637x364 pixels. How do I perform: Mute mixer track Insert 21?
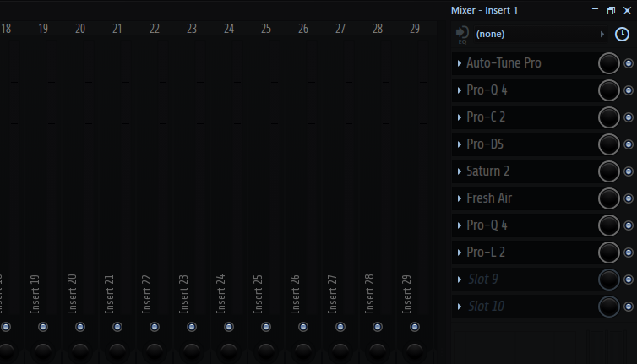117,327
